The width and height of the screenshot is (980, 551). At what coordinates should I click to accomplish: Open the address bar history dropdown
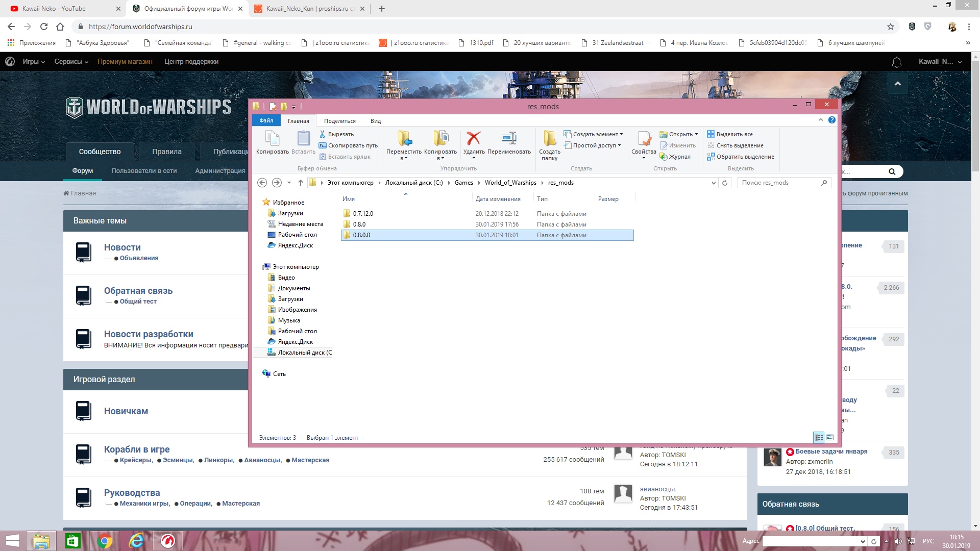[714, 183]
